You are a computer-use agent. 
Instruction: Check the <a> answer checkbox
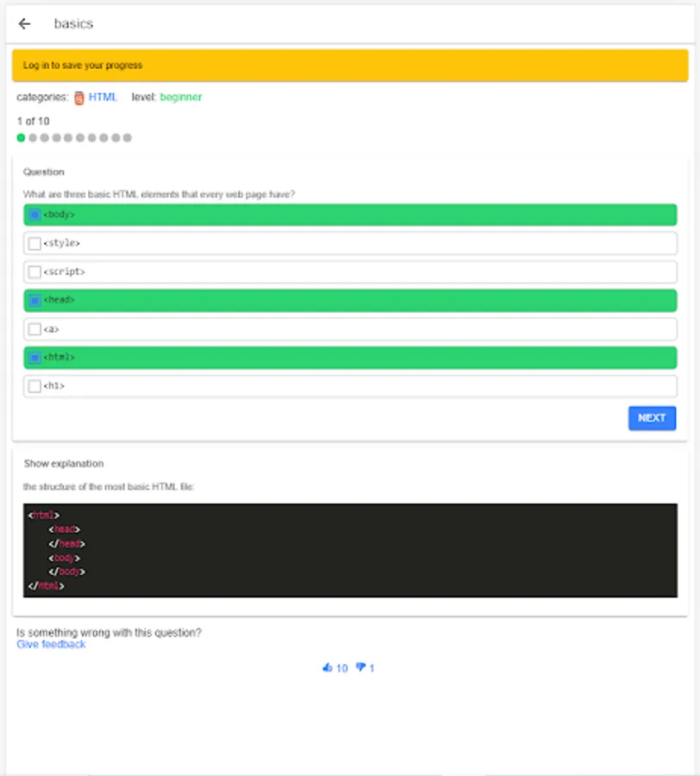[34, 329]
